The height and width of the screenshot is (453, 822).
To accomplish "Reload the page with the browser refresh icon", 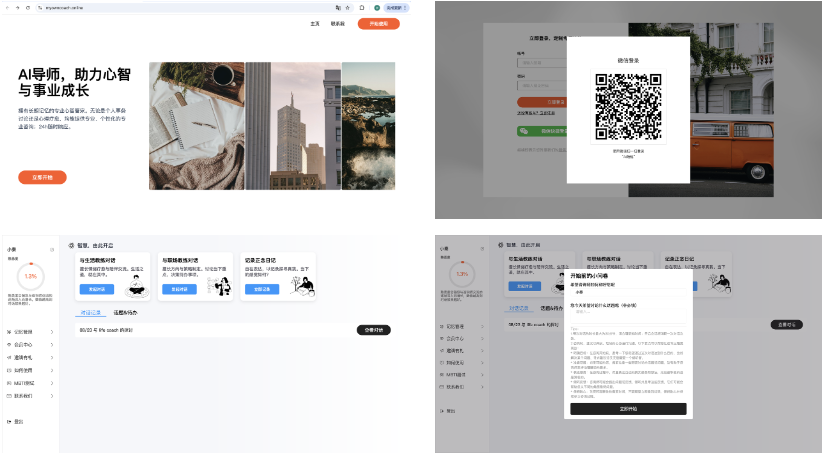I will [x=28, y=8].
